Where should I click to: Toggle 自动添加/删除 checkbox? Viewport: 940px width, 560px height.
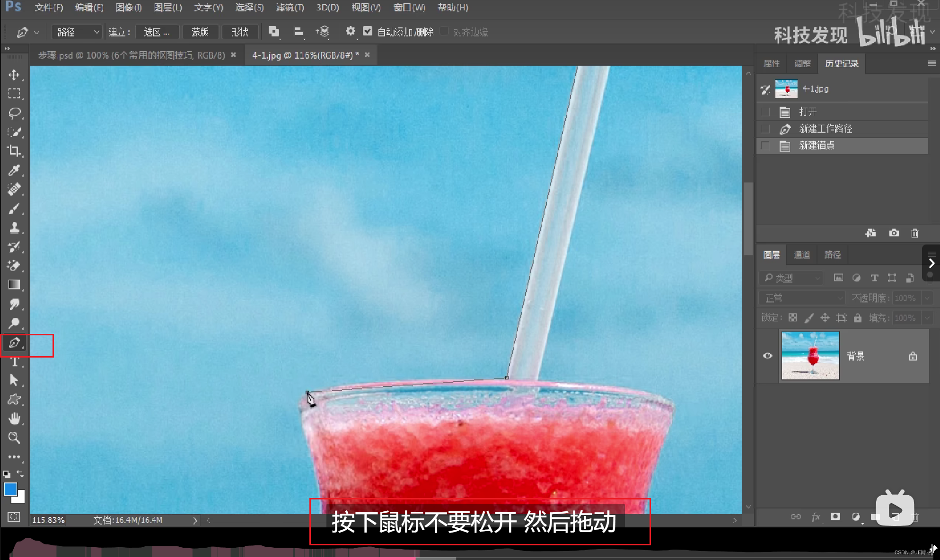point(368,31)
